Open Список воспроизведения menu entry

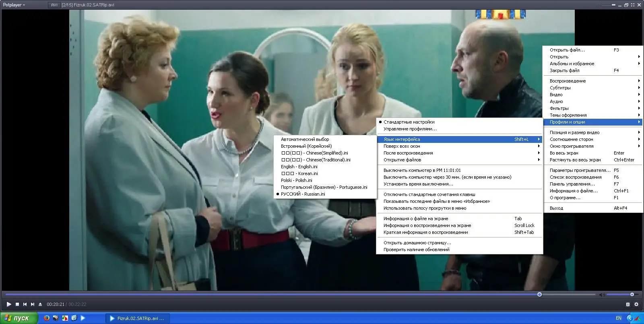tap(592, 177)
